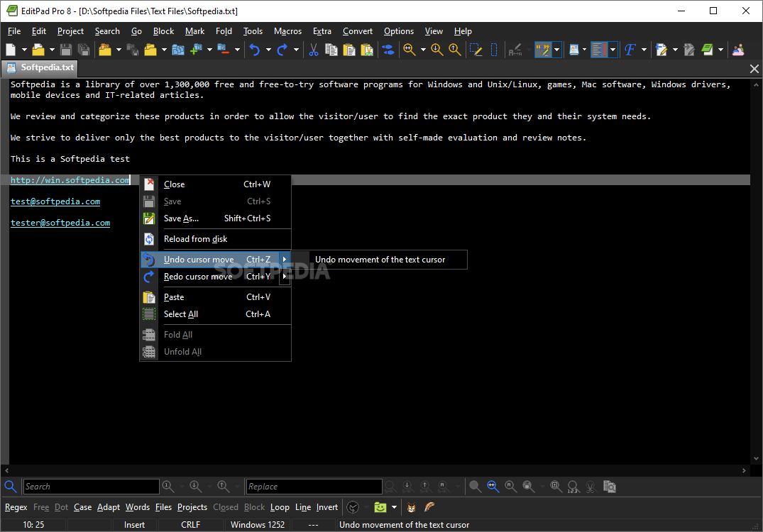Screen dimensions: 763x532
Task: Choose Reload from disk in context menu
Action: 216,239
